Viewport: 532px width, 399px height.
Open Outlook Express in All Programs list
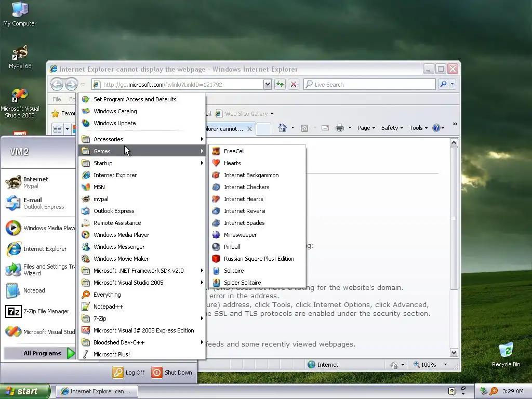[142, 211]
